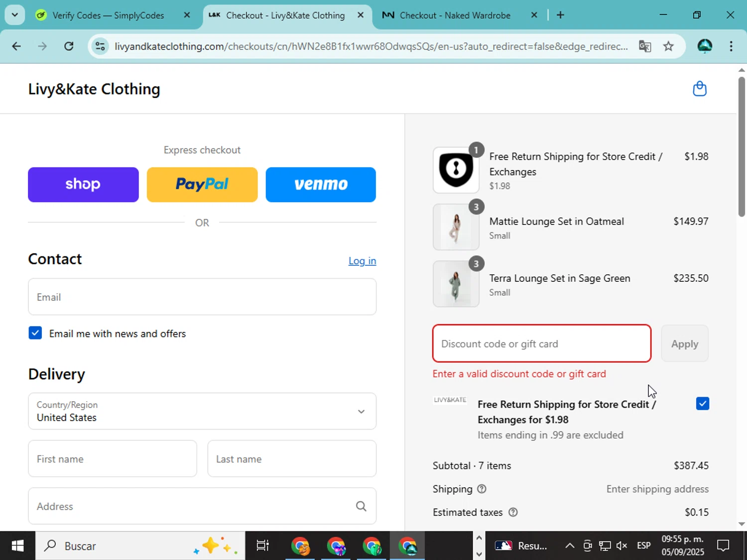Click the MLB news widget on taskbar
Viewport: 747px width, 560px height.
(x=521, y=546)
